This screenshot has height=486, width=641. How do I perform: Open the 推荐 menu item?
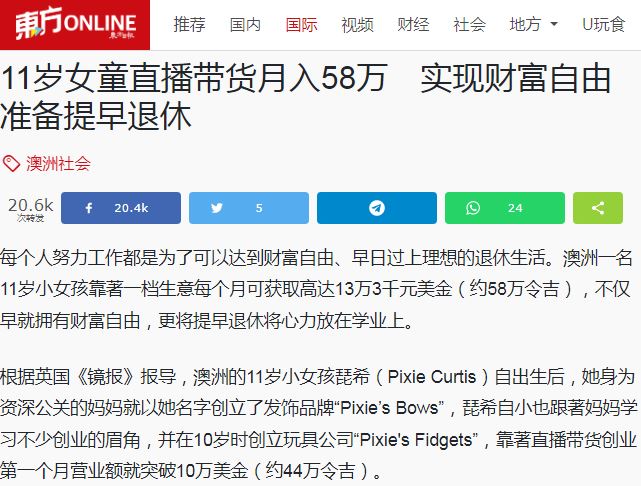click(x=189, y=25)
